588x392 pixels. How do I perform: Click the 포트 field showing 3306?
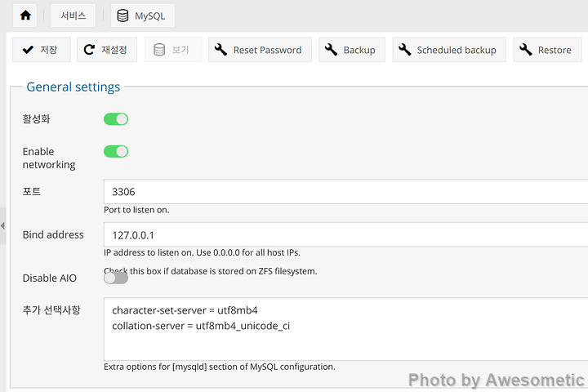pos(345,192)
